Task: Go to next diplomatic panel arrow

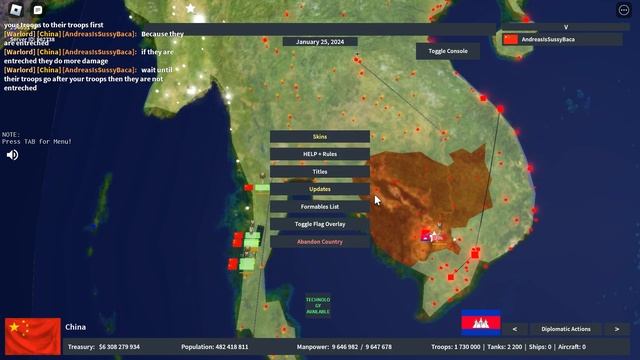Action: 617,329
